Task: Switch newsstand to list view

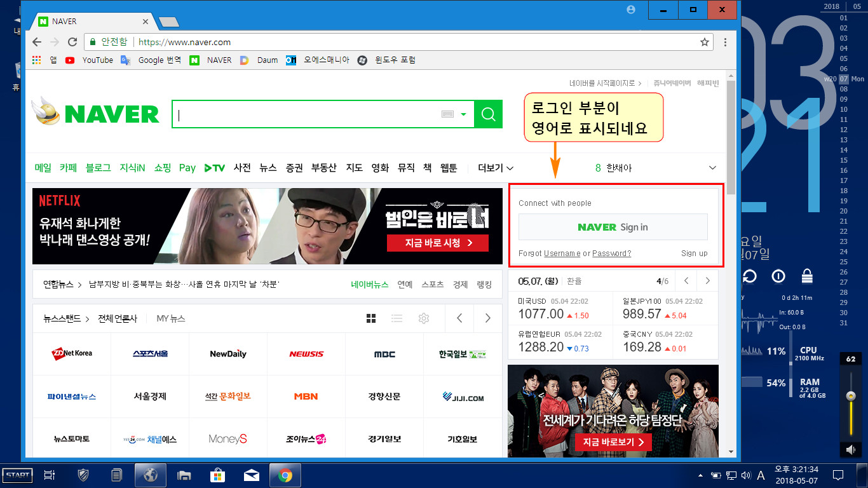Action: click(397, 318)
